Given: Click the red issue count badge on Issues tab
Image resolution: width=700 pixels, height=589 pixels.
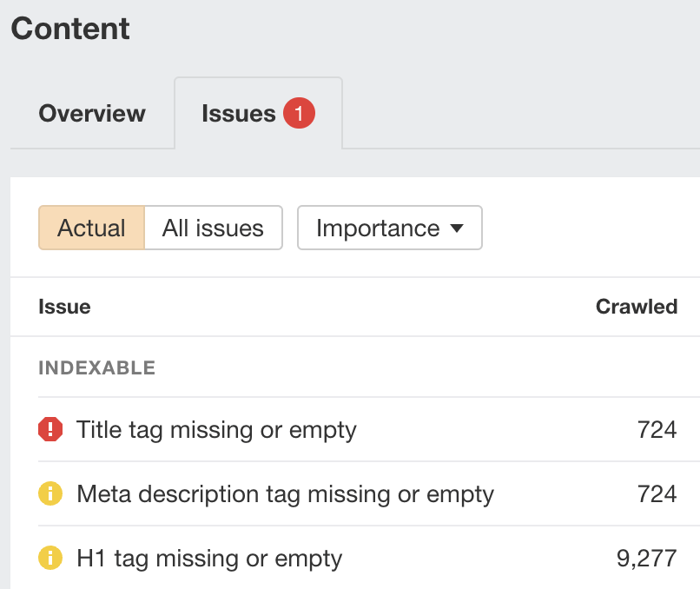Looking at the screenshot, I should [298, 113].
